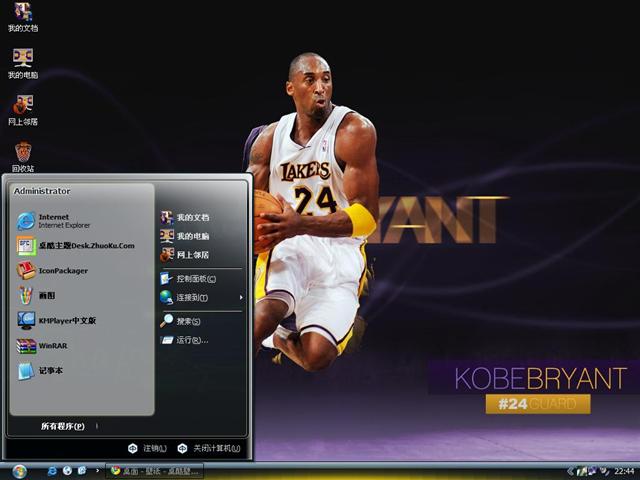Screen dimensions: 640x480
Task: Open 我的文档 desktop icon
Action: [23, 17]
